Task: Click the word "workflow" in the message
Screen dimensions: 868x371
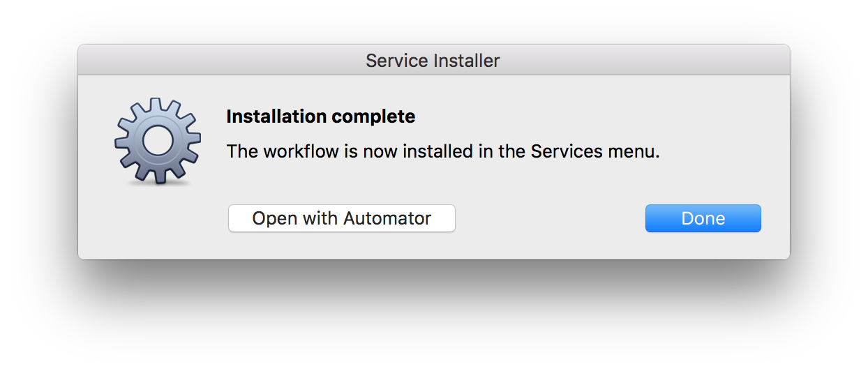Action: pyautogui.click(x=300, y=151)
